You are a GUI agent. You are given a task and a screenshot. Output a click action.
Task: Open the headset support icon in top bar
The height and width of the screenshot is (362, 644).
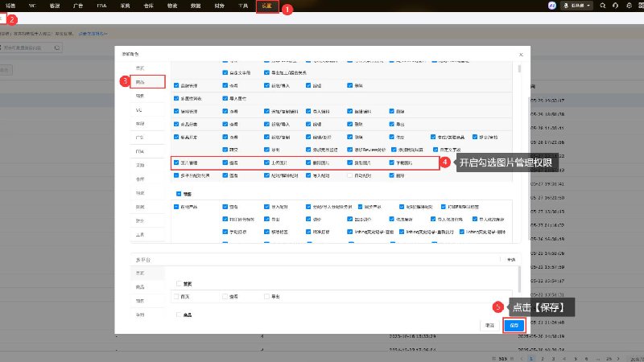(x=615, y=6)
